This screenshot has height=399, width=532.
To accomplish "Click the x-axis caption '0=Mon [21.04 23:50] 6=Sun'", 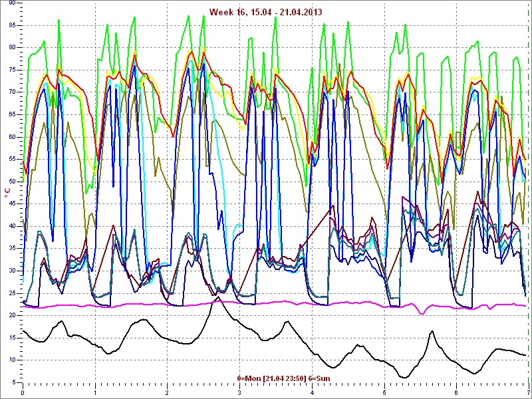I will point(283,378).
